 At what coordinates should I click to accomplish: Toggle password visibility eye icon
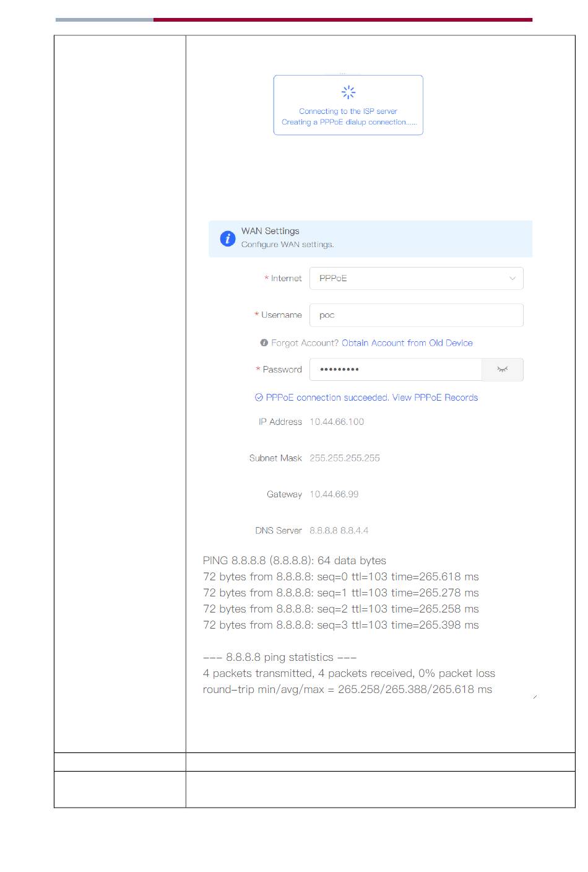point(503,370)
